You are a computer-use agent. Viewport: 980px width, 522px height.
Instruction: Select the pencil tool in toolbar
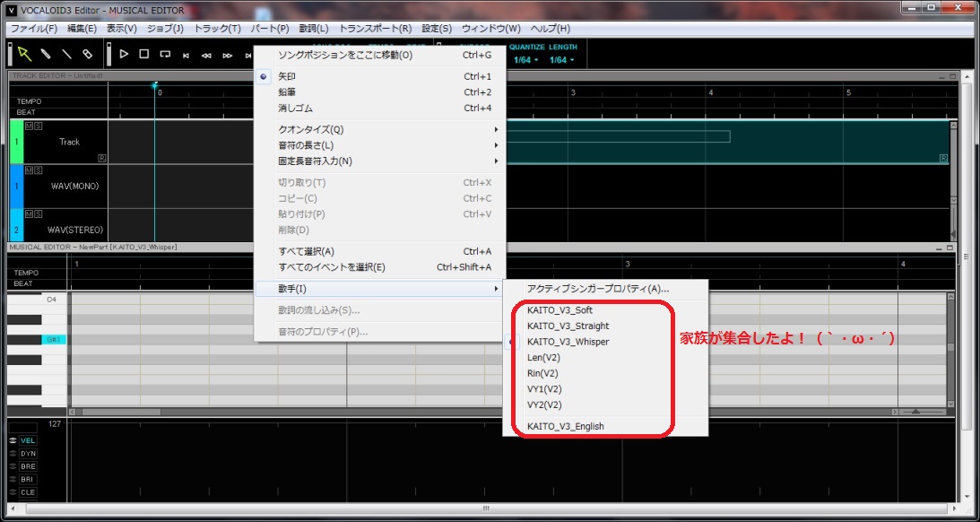[x=46, y=54]
